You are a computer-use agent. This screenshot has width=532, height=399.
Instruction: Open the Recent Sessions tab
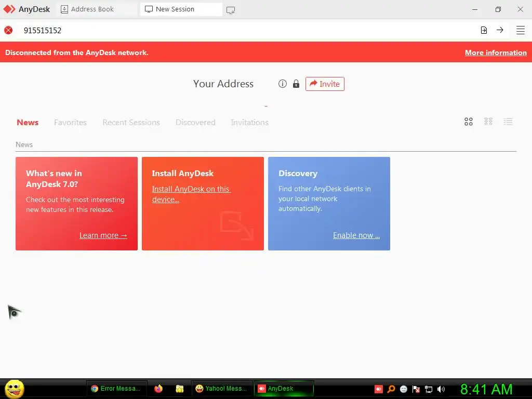click(x=131, y=123)
